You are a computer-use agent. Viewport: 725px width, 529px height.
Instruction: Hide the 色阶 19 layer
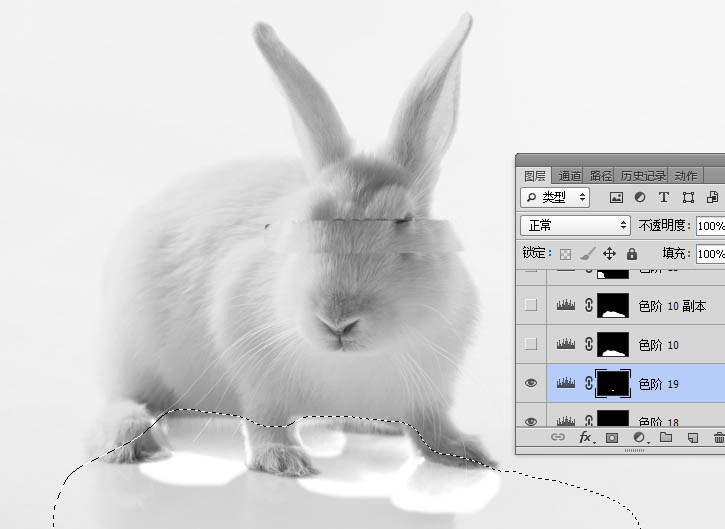[x=531, y=383]
